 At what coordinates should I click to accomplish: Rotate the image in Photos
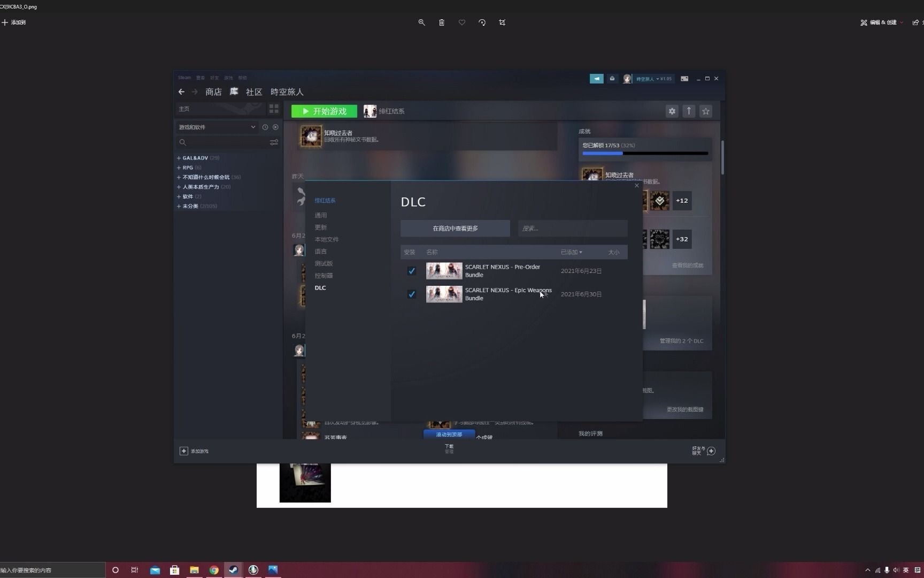pyautogui.click(x=482, y=22)
